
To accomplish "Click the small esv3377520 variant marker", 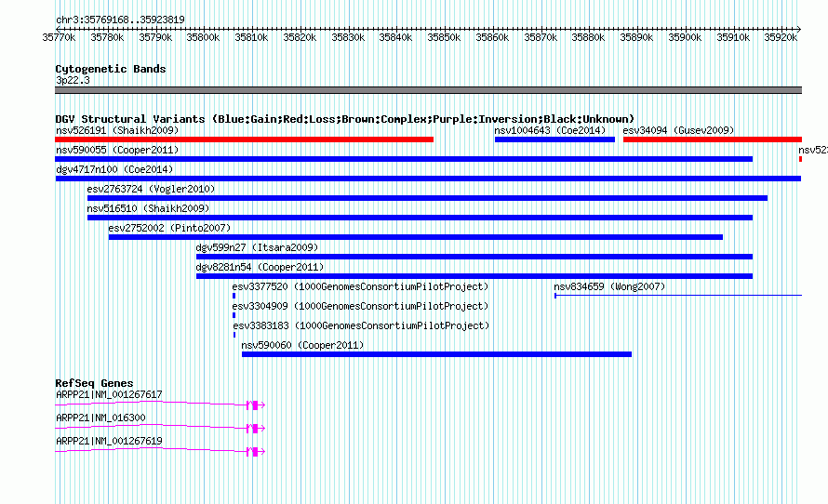I will (234, 296).
